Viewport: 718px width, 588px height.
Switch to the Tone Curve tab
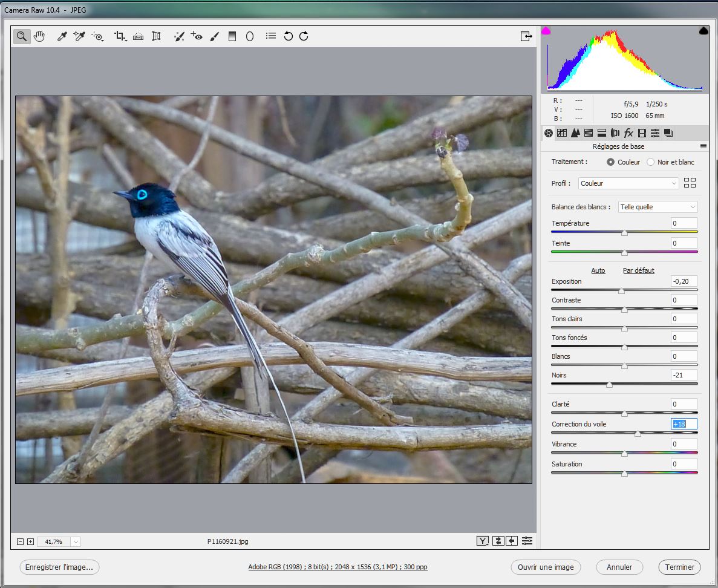[562, 133]
